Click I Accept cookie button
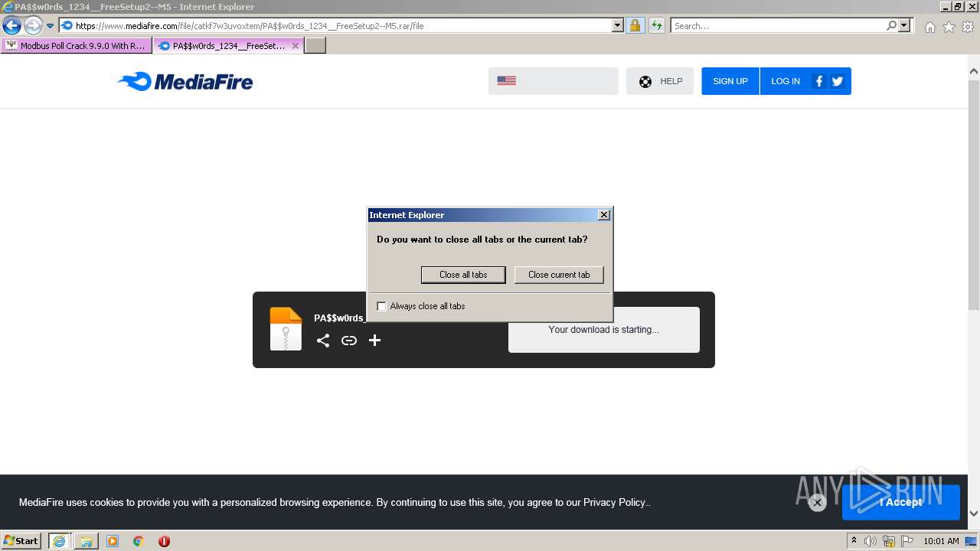This screenshot has width=980, height=551. tap(901, 502)
